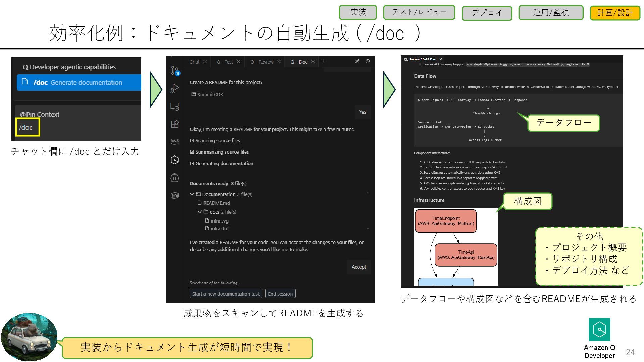Screen dimensions: 644x362
Task: Toggle the Scanning source files checkbox
Action: coord(192,141)
